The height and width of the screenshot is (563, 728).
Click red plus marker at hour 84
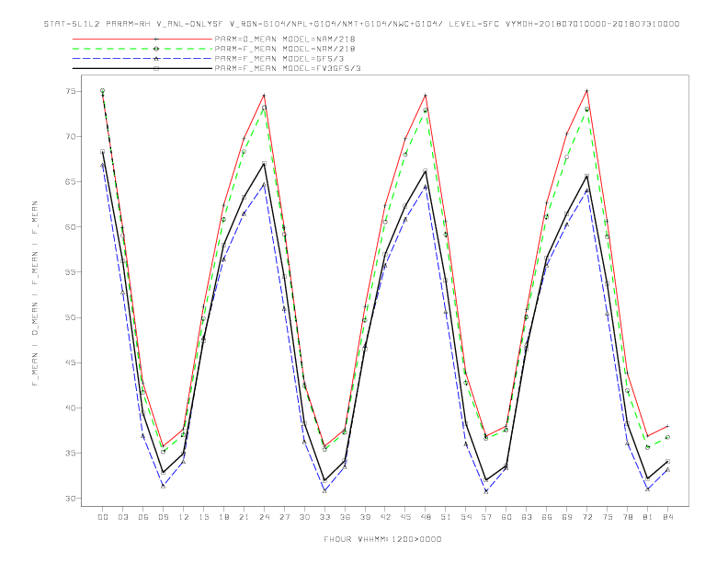click(667, 426)
